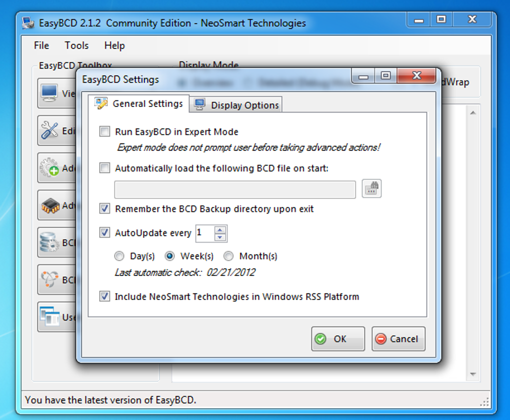Click the Display Options monitor tab icon
This screenshot has width=510, height=420.
click(x=199, y=105)
